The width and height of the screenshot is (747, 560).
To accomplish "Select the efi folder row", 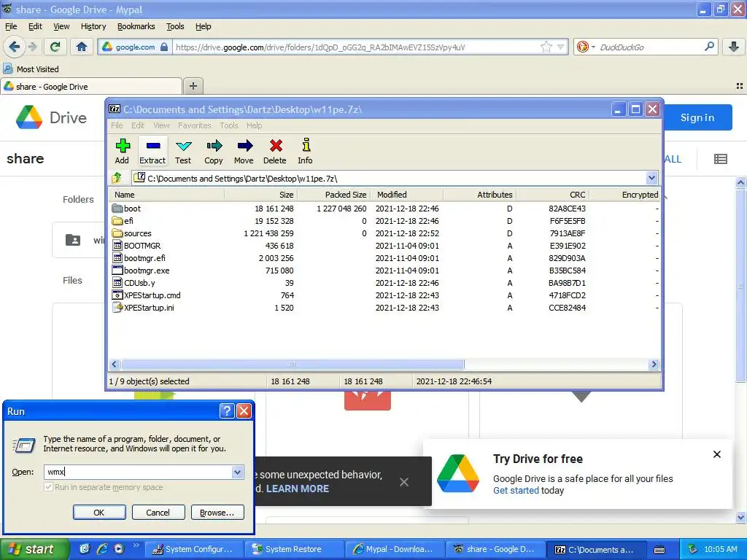I will point(384,221).
